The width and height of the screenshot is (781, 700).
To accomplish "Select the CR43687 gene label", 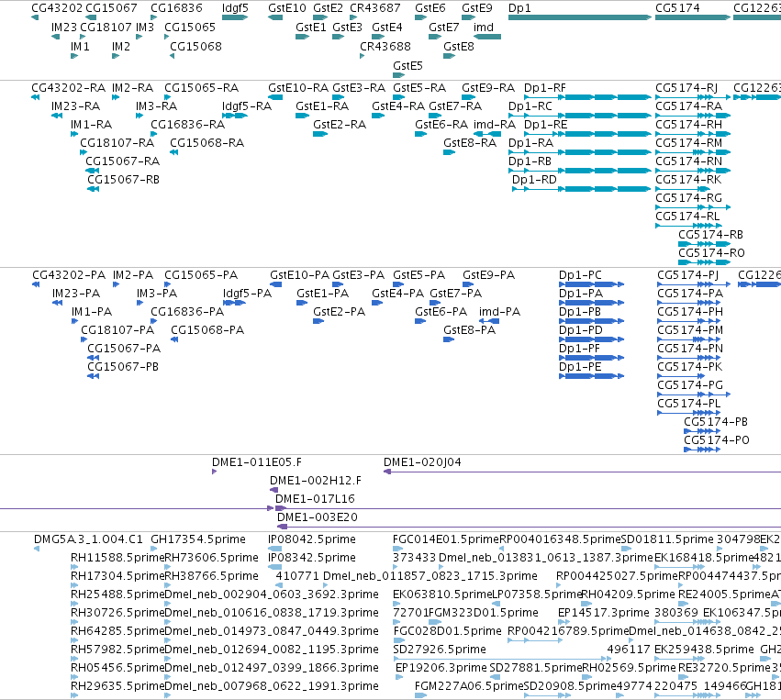I will [375, 8].
